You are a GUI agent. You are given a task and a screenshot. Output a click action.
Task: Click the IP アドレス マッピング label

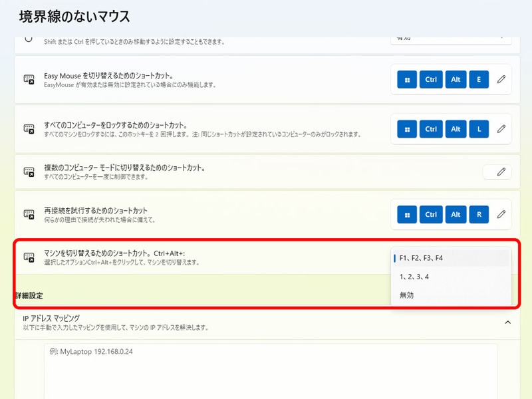pyautogui.click(x=51, y=319)
